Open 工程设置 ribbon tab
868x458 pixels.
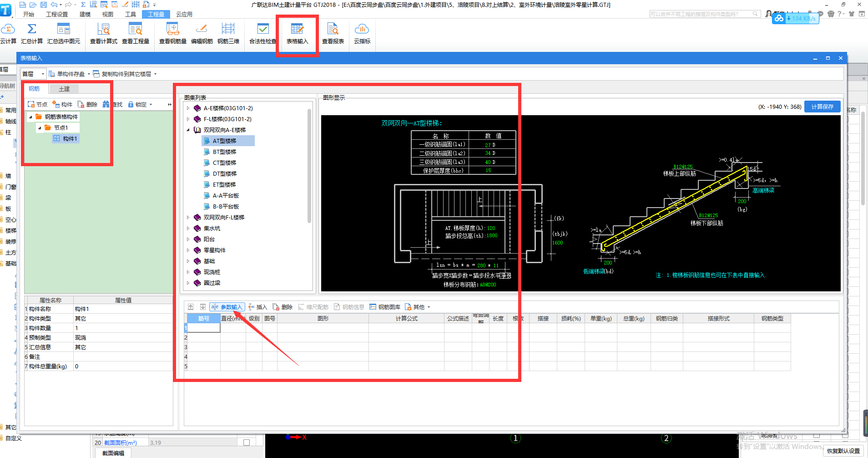pyautogui.click(x=57, y=14)
